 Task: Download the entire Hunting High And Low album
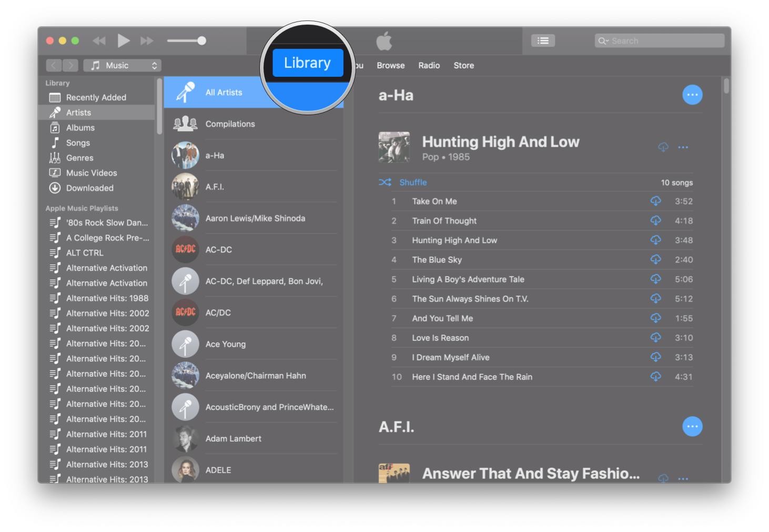click(x=662, y=147)
